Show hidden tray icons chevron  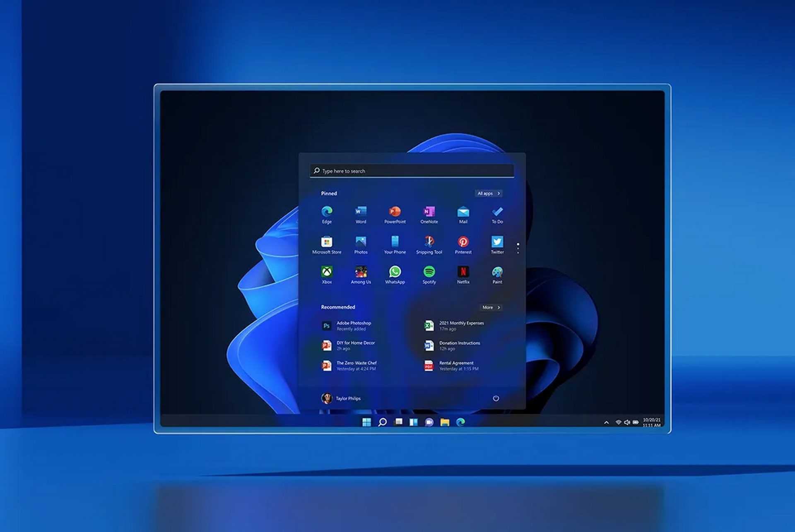pos(606,422)
